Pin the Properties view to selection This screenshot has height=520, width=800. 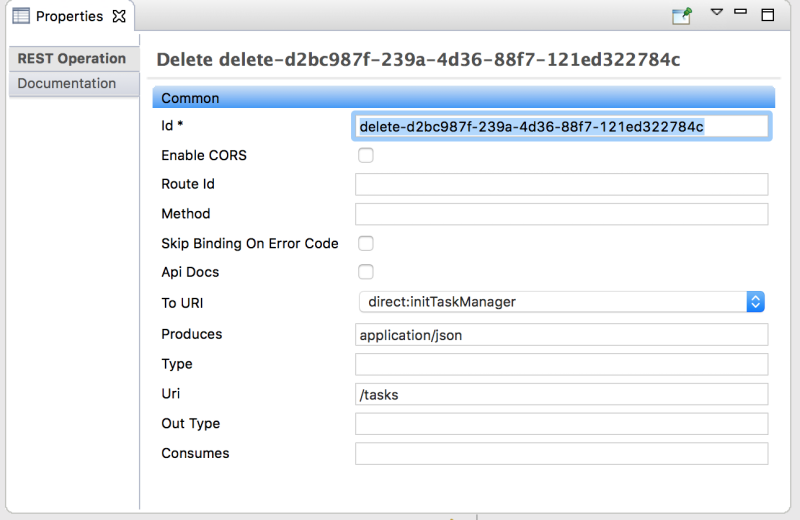[x=682, y=15]
